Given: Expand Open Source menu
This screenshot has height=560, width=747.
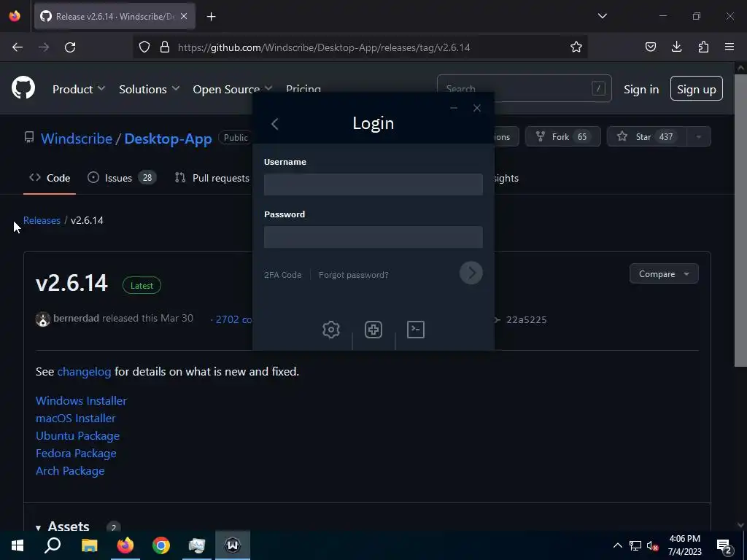Looking at the screenshot, I should click(233, 89).
